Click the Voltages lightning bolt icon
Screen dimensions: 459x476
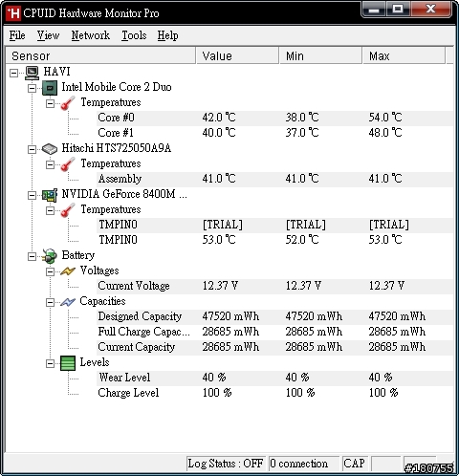68,271
